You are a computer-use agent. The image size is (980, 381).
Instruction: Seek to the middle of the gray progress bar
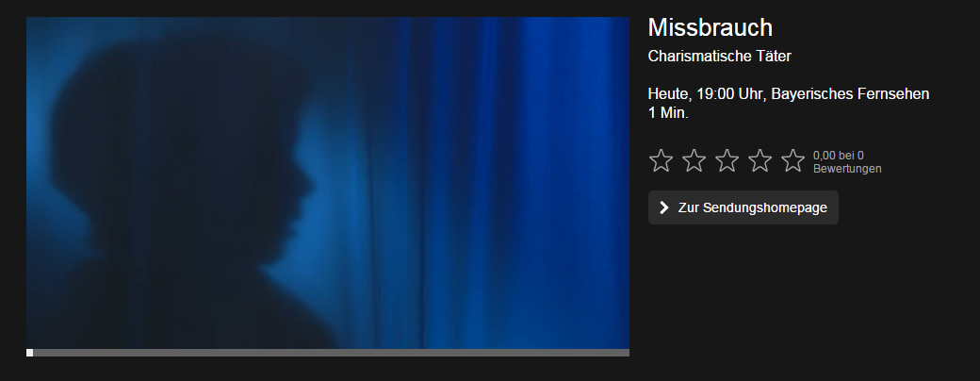click(x=328, y=353)
